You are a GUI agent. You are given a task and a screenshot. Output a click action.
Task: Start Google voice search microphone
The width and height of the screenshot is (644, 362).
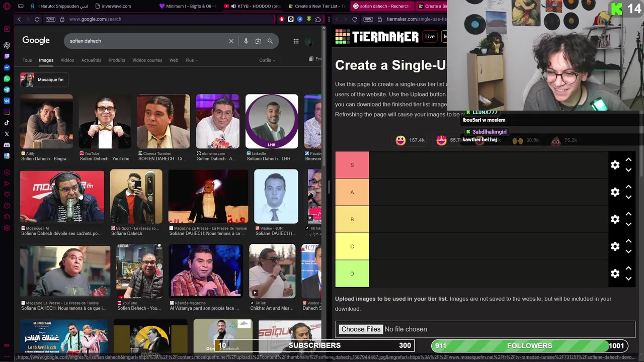coord(246,41)
